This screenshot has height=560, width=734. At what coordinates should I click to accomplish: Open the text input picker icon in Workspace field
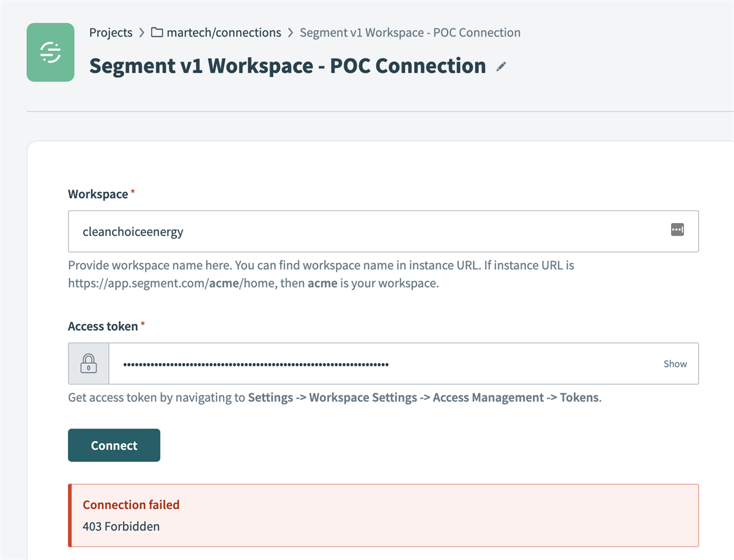point(677,229)
